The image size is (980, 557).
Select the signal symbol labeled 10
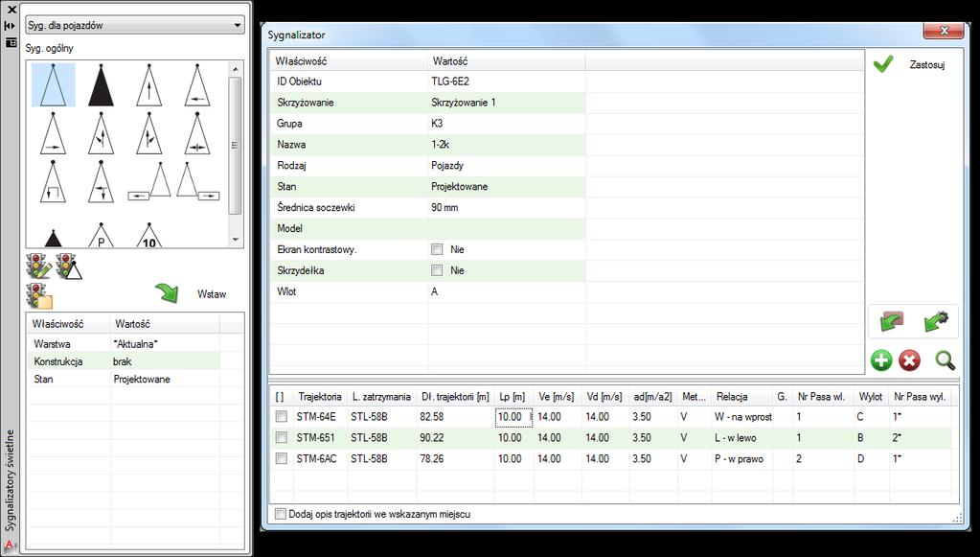[x=148, y=235]
